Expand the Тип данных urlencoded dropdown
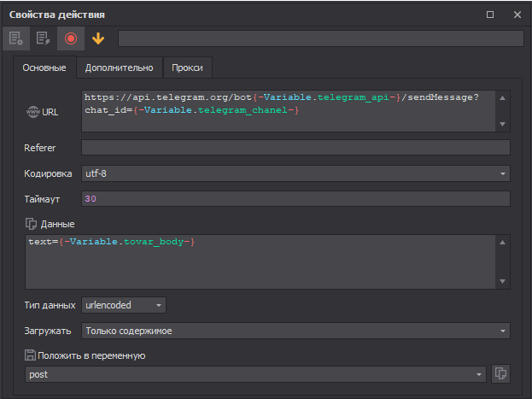 tap(159, 305)
